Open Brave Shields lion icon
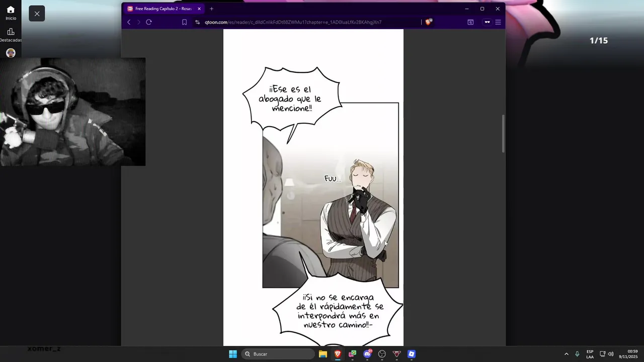The height and width of the screenshot is (362, 644). [429, 22]
